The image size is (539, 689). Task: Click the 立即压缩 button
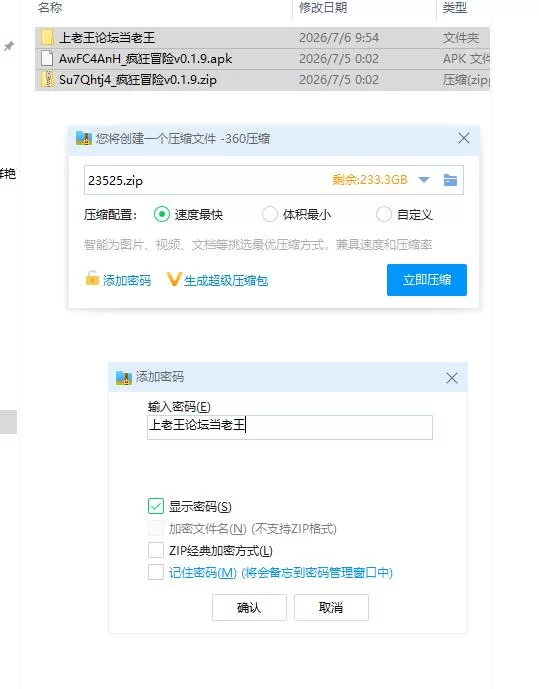tap(427, 280)
